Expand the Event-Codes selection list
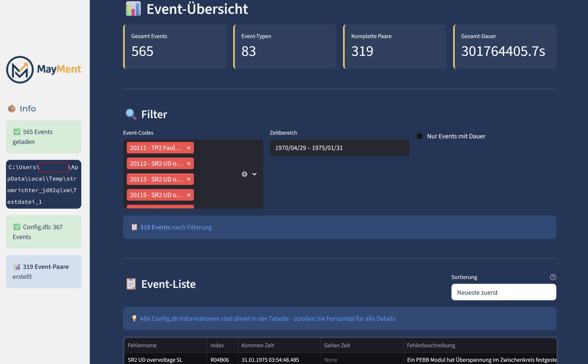The image size is (588, 364). tap(254, 174)
